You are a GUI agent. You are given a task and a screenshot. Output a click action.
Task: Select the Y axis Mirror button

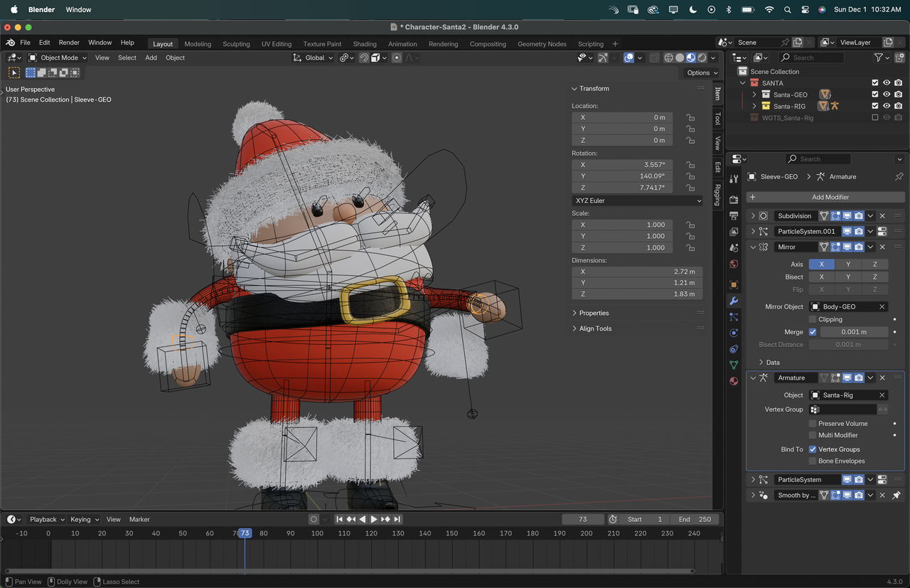(x=848, y=264)
